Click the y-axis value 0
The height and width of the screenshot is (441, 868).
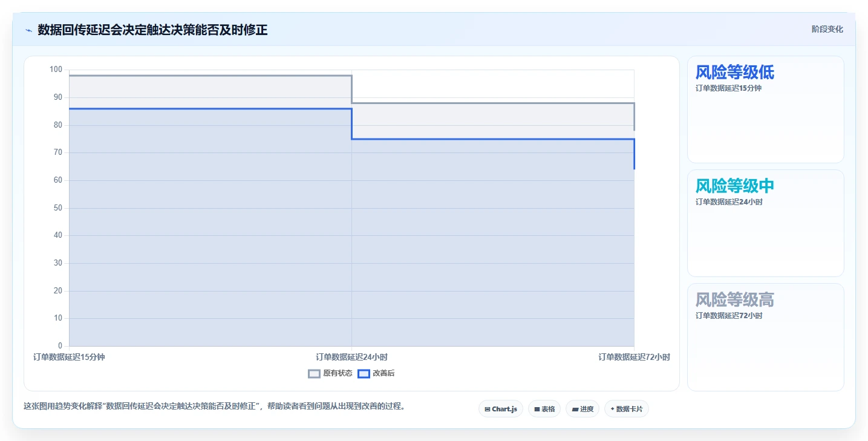point(60,346)
